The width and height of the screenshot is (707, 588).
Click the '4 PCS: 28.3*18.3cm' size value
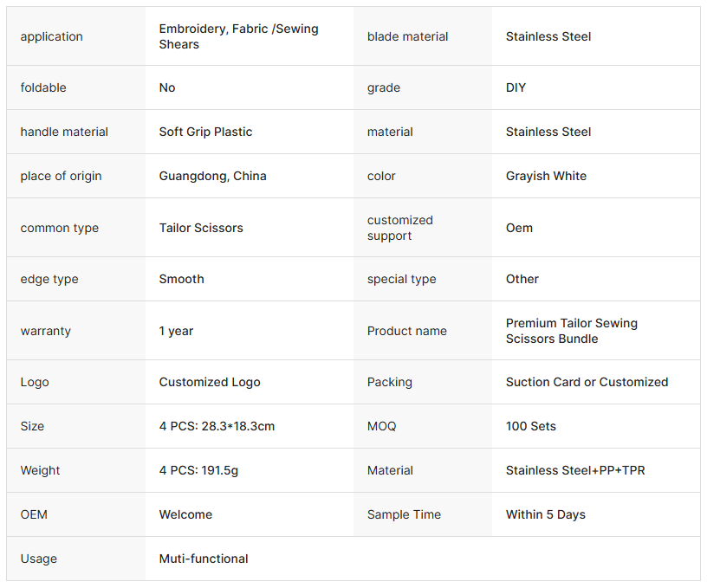click(217, 426)
